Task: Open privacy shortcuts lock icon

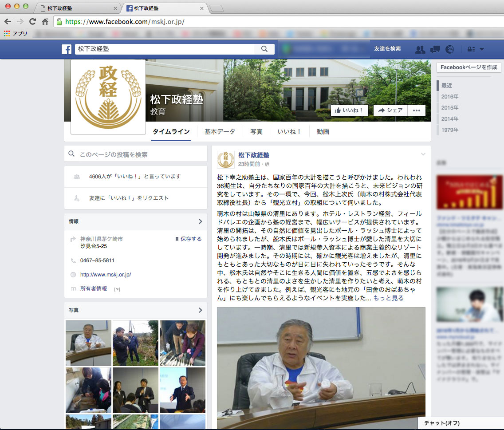Action: pos(471,49)
